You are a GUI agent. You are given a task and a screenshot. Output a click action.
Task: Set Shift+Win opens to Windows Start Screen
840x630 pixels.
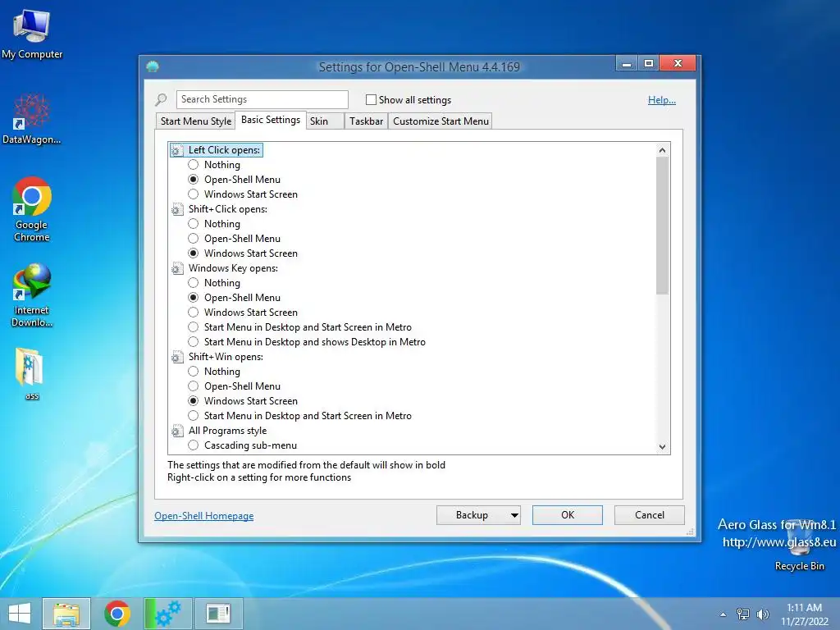(x=194, y=400)
